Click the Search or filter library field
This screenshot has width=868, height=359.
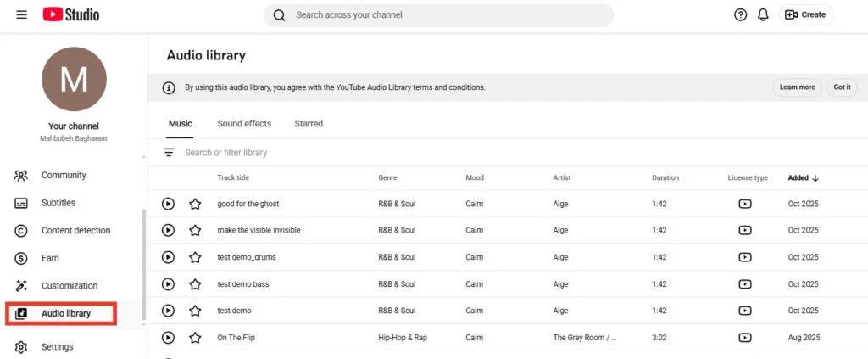coord(339,153)
